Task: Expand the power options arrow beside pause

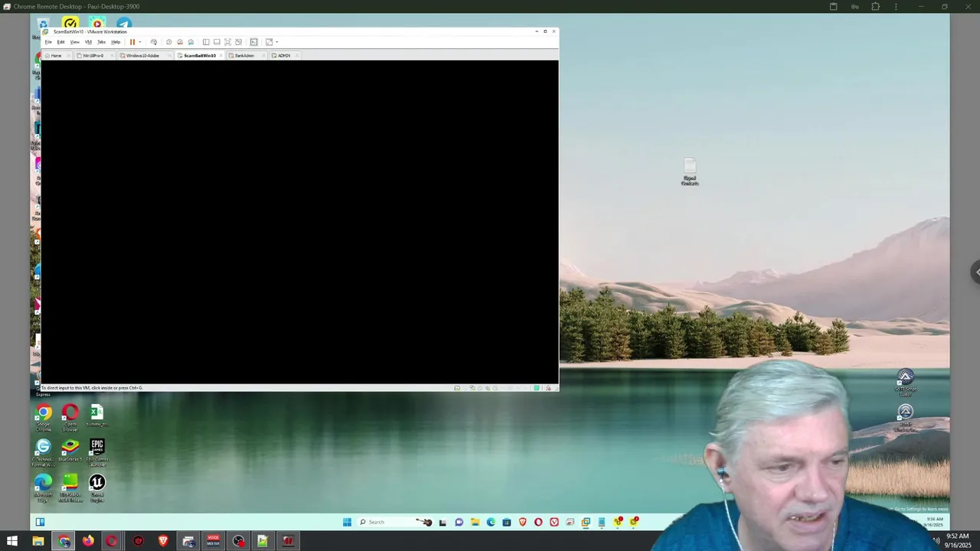Action: tap(140, 42)
